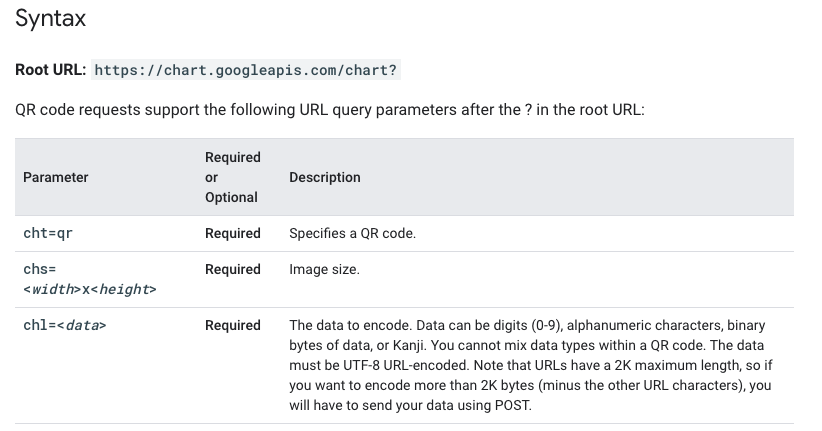Click the Description column header
The image size is (822, 431).
pyautogui.click(x=324, y=177)
